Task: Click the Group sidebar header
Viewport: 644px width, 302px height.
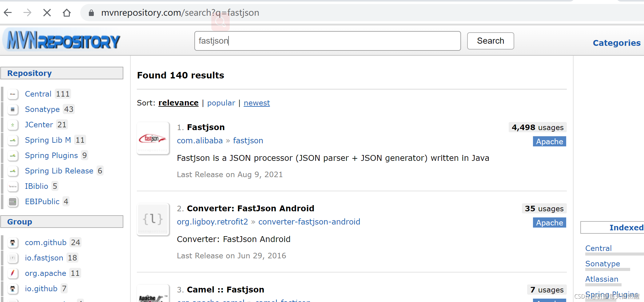Action: click(62, 222)
